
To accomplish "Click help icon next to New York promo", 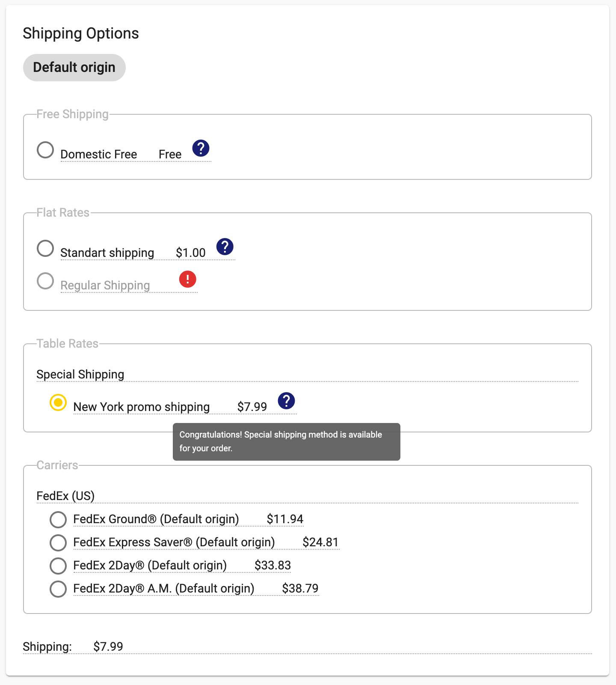I will tap(286, 401).
